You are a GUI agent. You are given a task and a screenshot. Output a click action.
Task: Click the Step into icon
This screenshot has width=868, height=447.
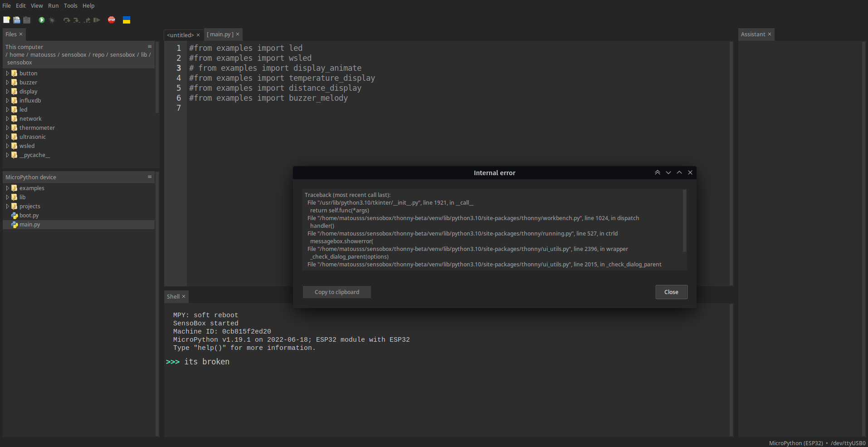coord(76,20)
